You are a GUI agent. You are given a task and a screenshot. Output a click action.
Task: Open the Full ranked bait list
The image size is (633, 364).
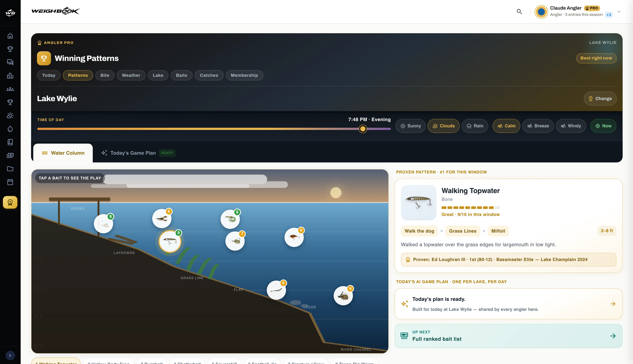(x=509, y=336)
